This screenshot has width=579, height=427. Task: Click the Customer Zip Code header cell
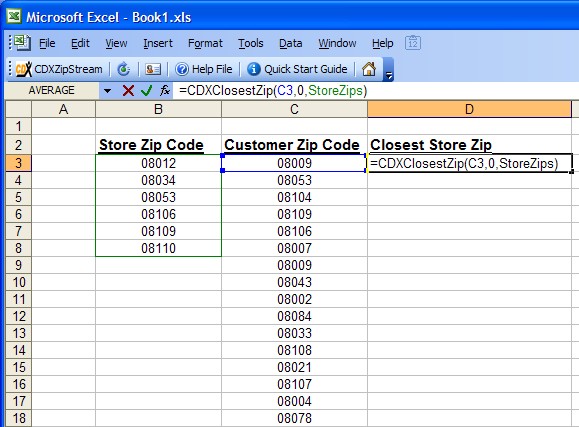coord(294,145)
